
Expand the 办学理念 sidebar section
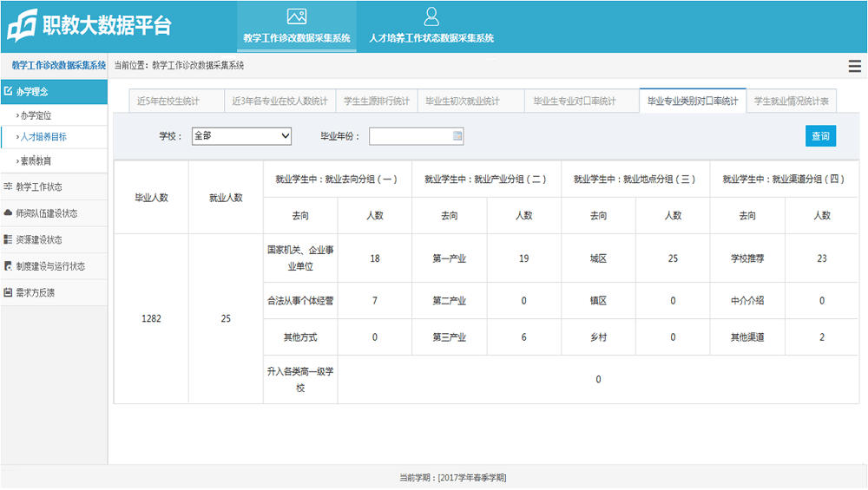54,92
